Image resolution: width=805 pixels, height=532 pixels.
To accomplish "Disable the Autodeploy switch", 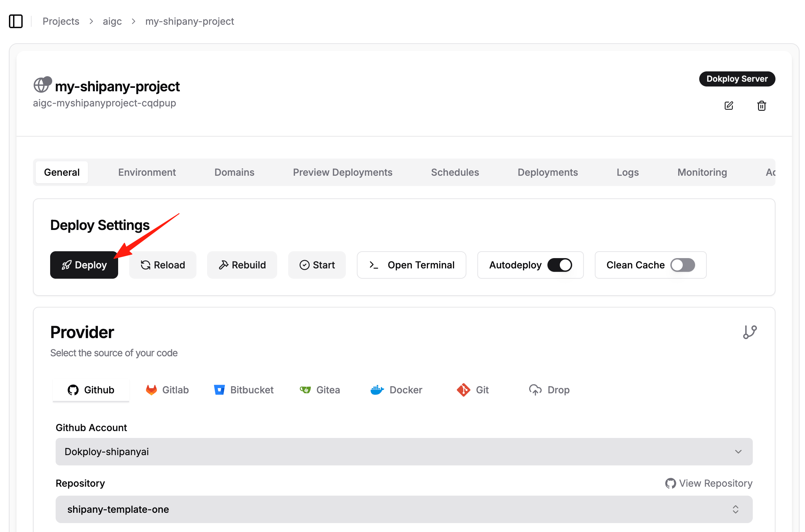I will tap(559, 265).
